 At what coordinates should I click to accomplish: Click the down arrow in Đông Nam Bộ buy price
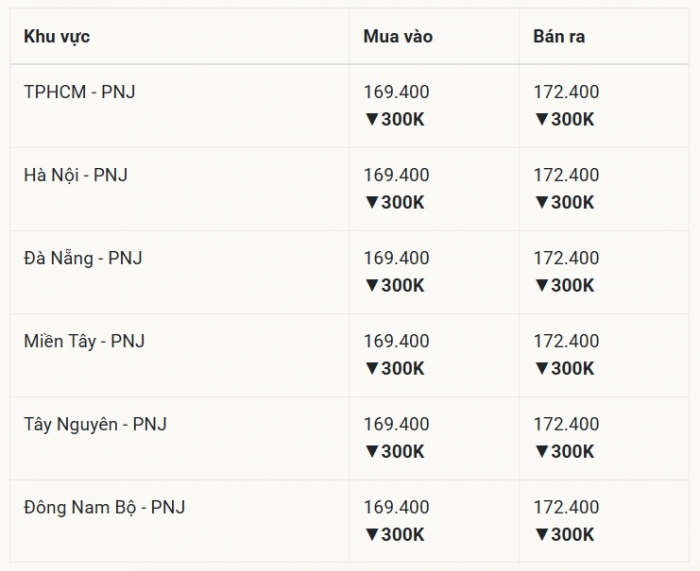click(371, 534)
